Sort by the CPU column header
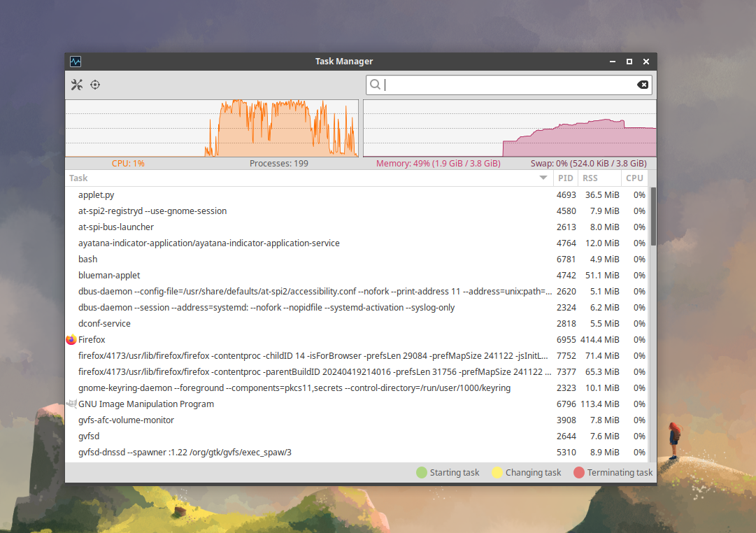756x533 pixels. [x=634, y=178]
